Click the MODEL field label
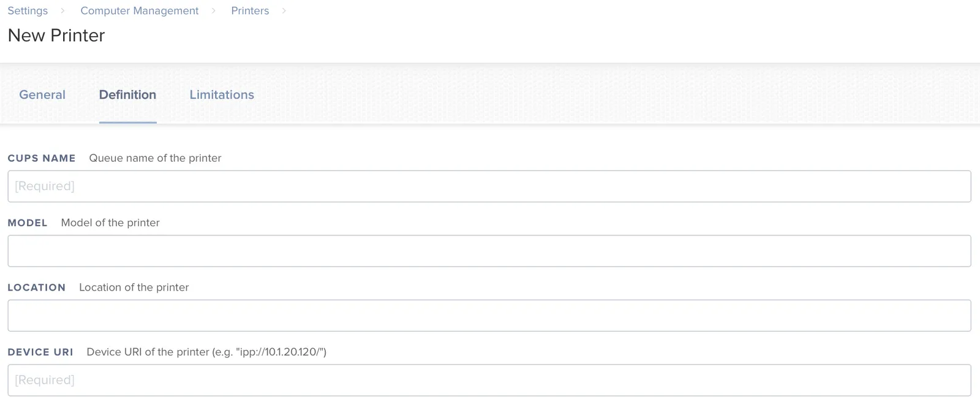 (28, 223)
